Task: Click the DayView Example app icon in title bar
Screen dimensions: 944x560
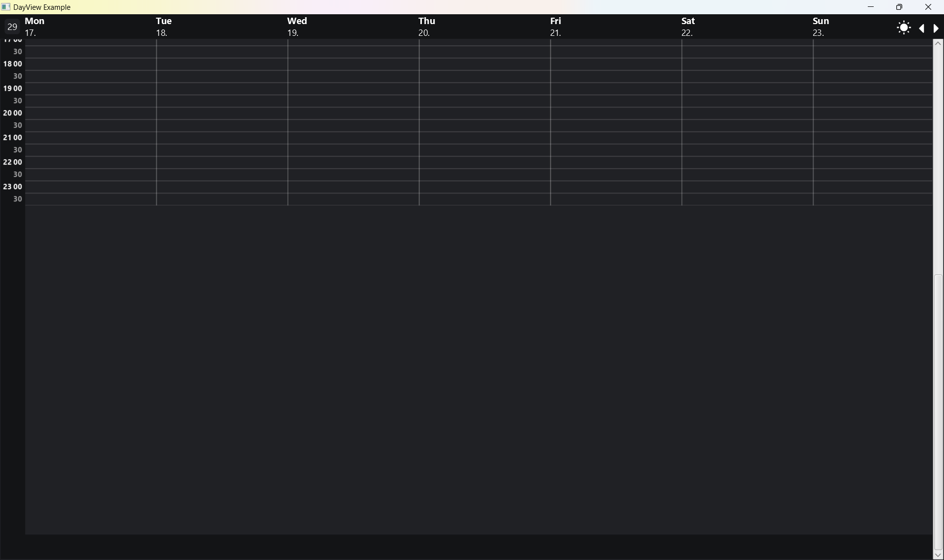Action: pyautogui.click(x=6, y=7)
